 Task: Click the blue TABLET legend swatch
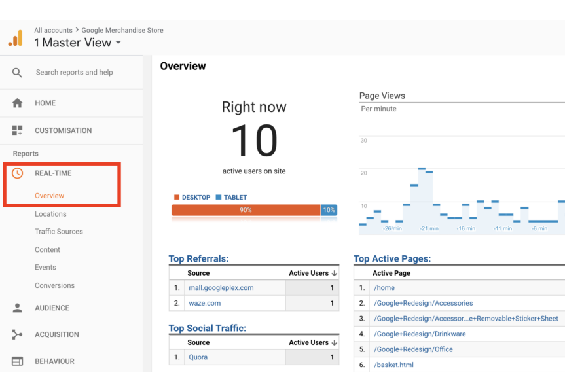pos(219,197)
